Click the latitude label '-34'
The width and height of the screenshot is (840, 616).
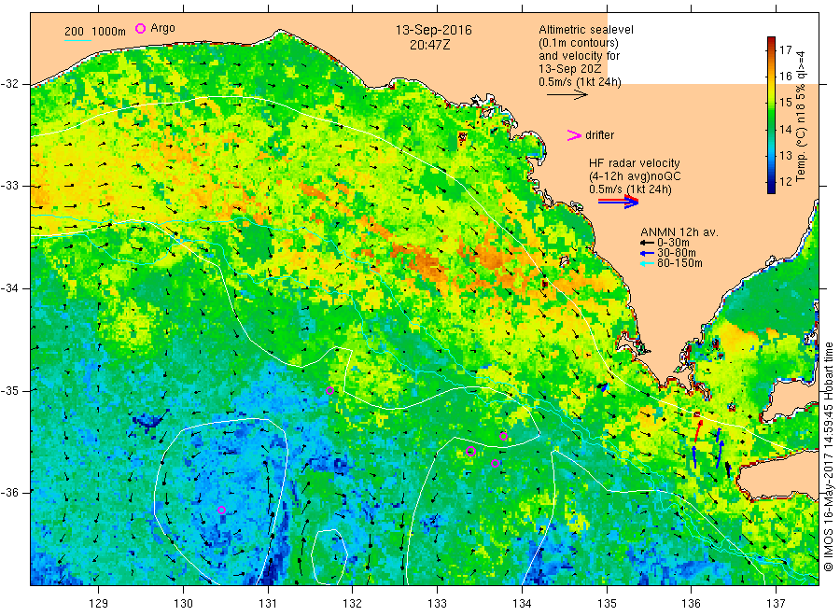coord(9,288)
